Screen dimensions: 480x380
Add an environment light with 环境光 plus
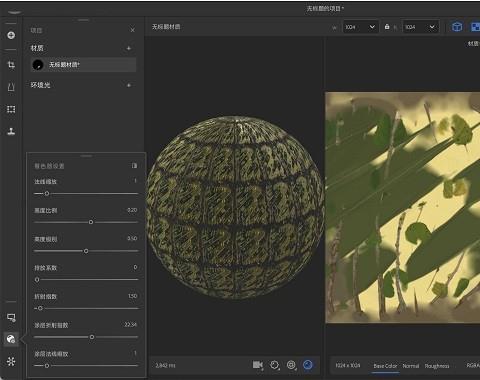(x=129, y=85)
